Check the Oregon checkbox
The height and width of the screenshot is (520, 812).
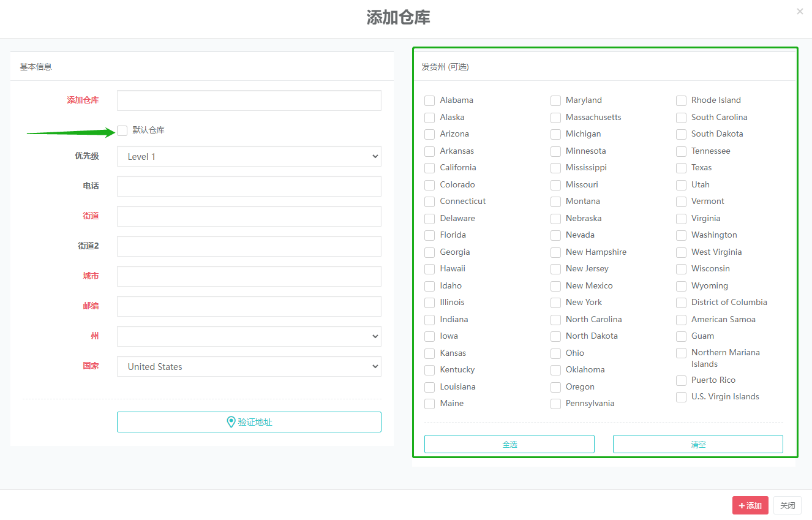[x=555, y=387]
